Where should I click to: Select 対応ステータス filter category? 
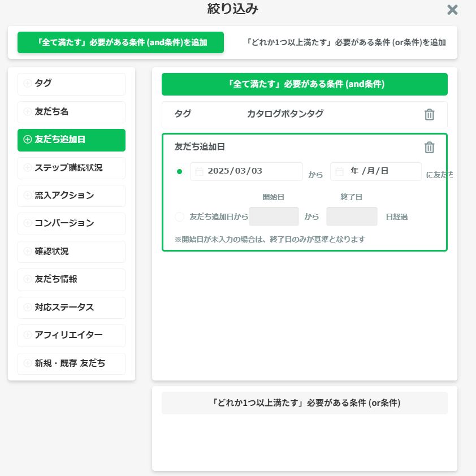[x=71, y=308]
